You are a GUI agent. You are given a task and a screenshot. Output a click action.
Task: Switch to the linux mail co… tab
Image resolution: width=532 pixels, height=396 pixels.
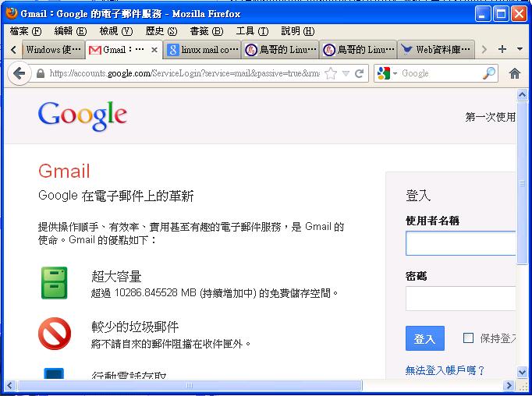tap(203, 50)
